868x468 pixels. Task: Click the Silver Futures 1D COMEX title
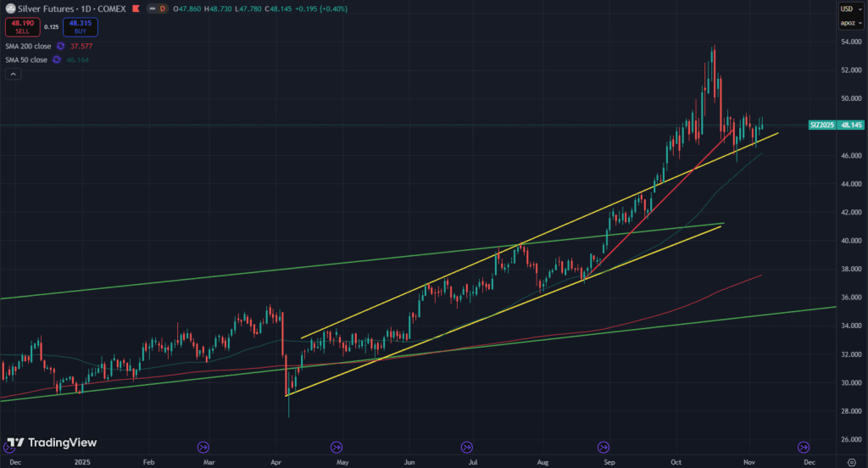pyautogui.click(x=68, y=8)
